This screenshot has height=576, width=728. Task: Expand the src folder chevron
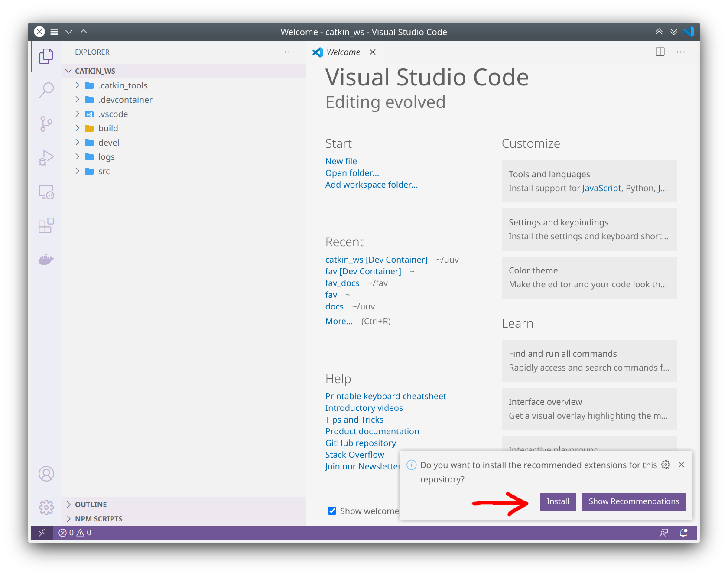click(77, 171)
